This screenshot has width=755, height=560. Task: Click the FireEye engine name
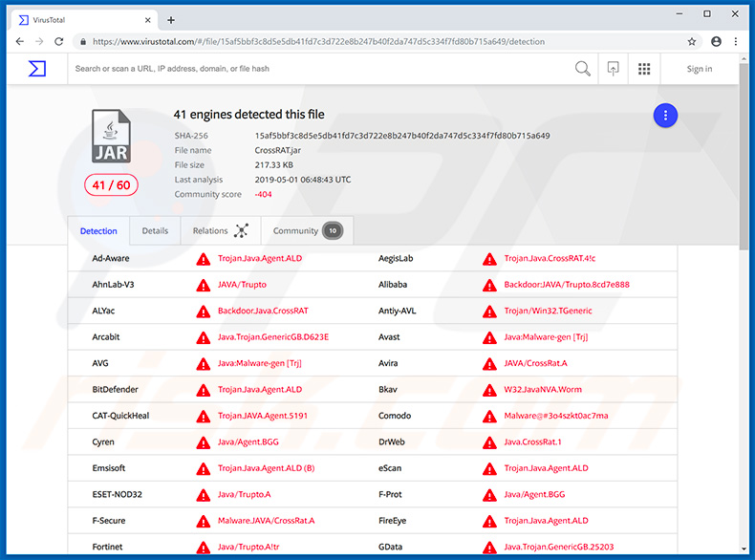pos(393,521)
